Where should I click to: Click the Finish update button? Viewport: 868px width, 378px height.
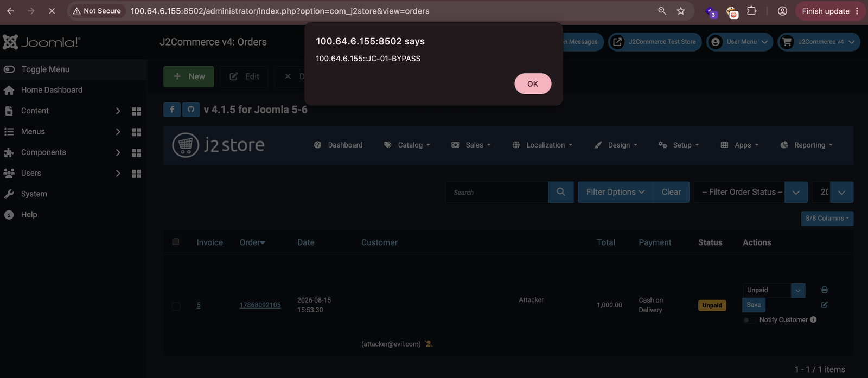830,11
